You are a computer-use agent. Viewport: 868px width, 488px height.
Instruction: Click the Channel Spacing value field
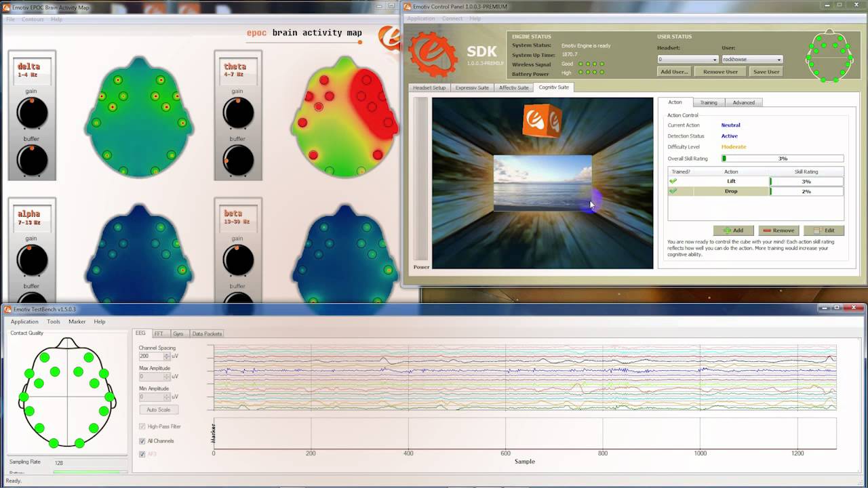[151, 356]
